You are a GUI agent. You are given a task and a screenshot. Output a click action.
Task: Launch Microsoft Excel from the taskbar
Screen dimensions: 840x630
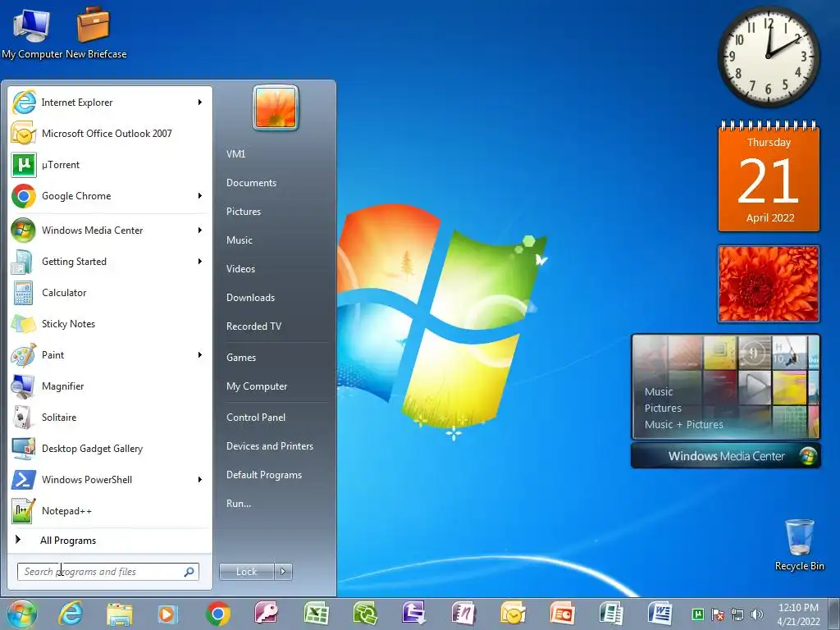point(316,614)
